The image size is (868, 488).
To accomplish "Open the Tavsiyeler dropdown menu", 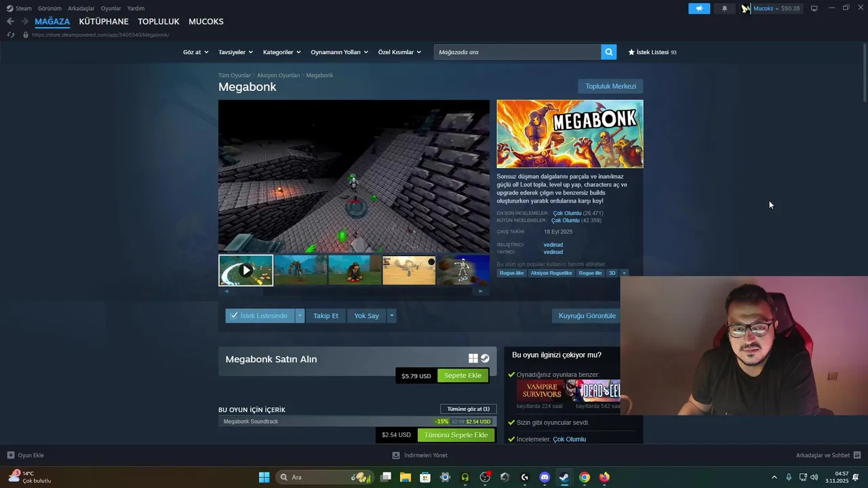I will pos(235,52).
